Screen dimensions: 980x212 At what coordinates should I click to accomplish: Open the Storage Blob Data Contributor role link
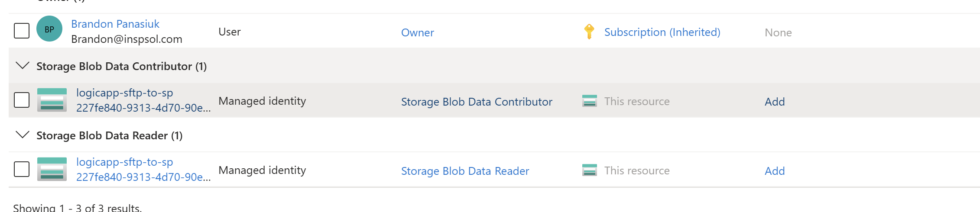[x=477, y=102]
